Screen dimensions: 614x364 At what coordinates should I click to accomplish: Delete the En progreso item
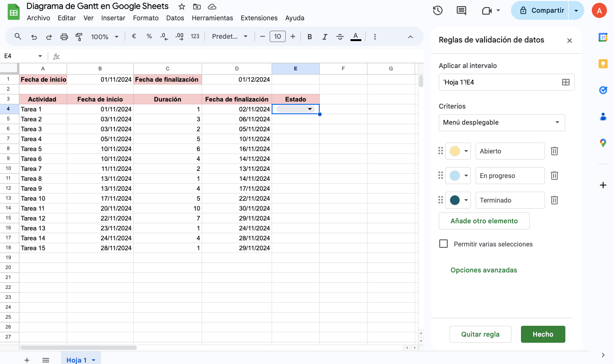click(x=554, y=176)
